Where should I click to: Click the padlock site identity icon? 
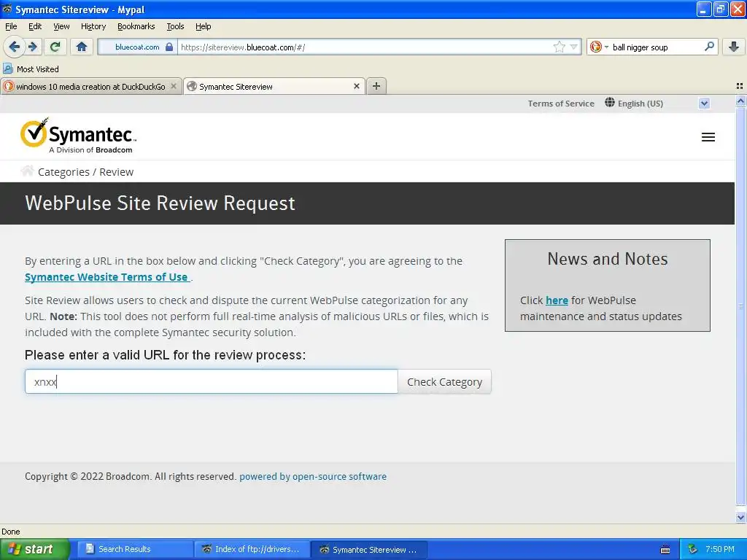(x=169, y=47)
